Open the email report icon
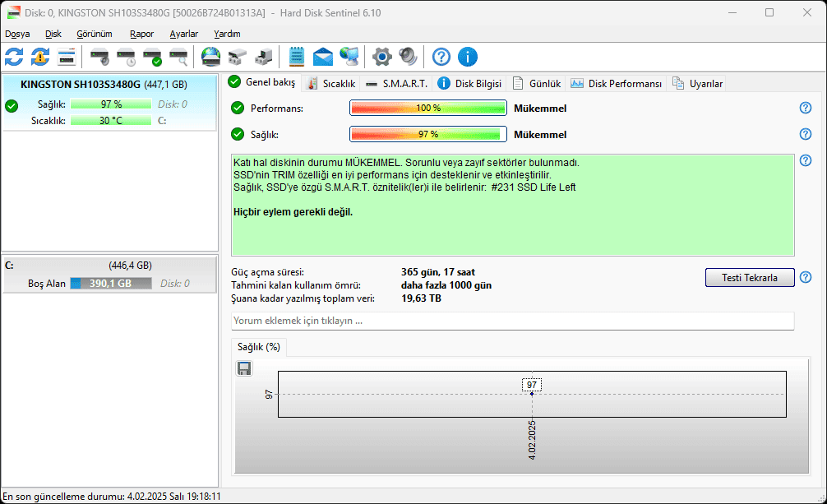The width and height of the screenshot is (827, 504). [322, 57]
